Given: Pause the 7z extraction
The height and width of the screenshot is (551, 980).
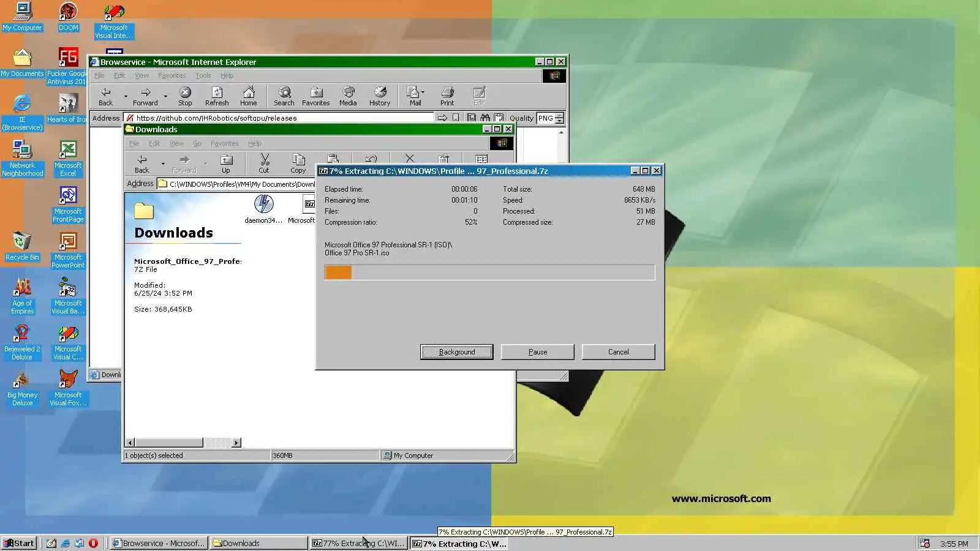Looking at the screenshot, I should click(x=537, y=352).
